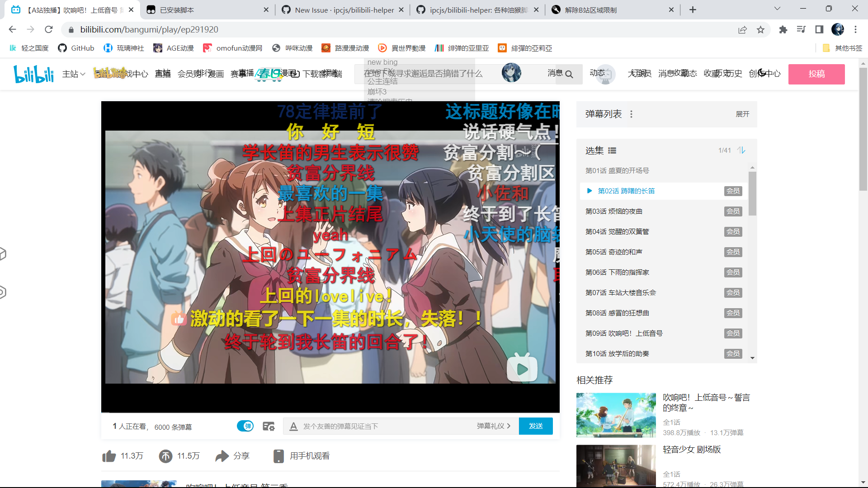868x488 pixels.
Task: Click the 发送 button to send a danmaku
Action: 536,426
